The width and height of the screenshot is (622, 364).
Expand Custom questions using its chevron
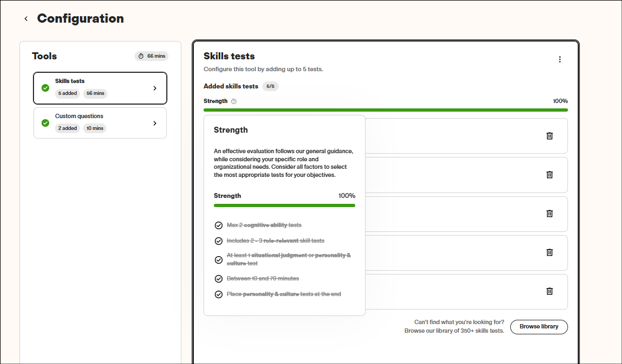[x=155, y=123]
